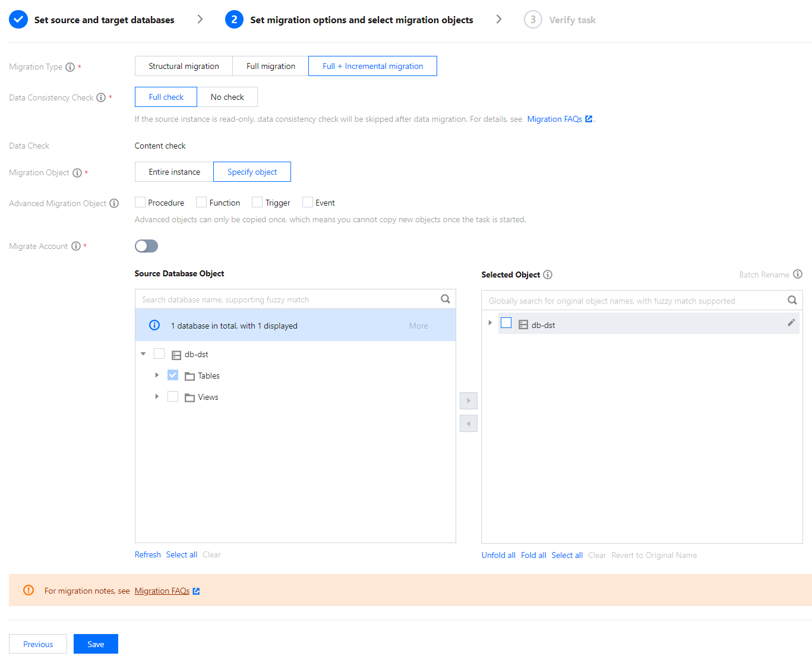Select the Structural migration option

[184, 66]
